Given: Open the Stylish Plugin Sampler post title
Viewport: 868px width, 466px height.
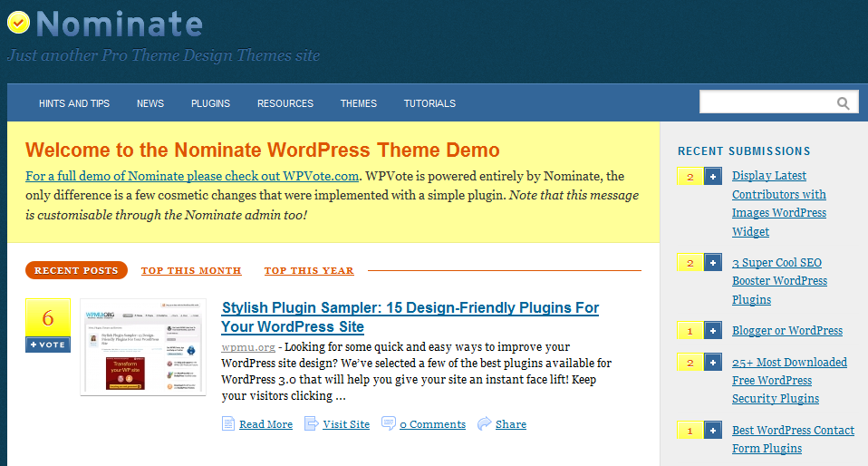Looking at the screenshot, I should (x=410, y=317).
